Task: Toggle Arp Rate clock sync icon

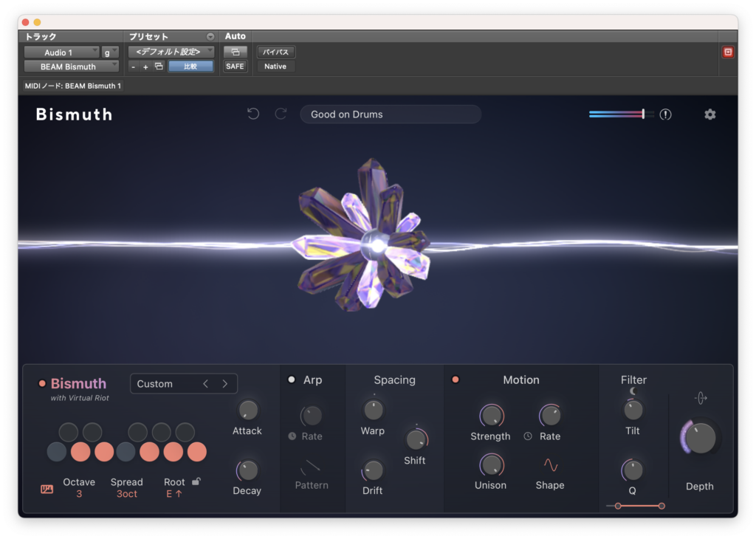Action: pyautogui.click(x=292, y=436)
